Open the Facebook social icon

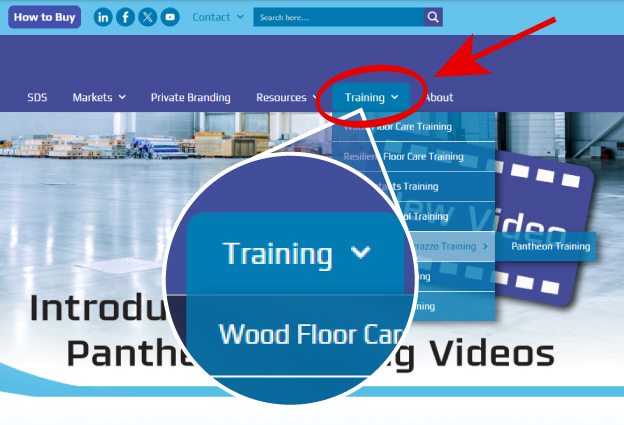click(x=125, y=18)
